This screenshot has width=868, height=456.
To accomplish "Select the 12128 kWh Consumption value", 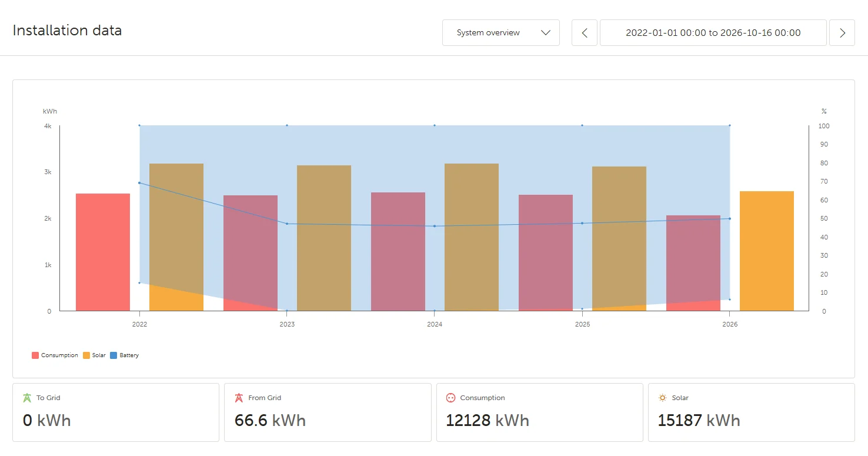I will click(x=488, y=421).
